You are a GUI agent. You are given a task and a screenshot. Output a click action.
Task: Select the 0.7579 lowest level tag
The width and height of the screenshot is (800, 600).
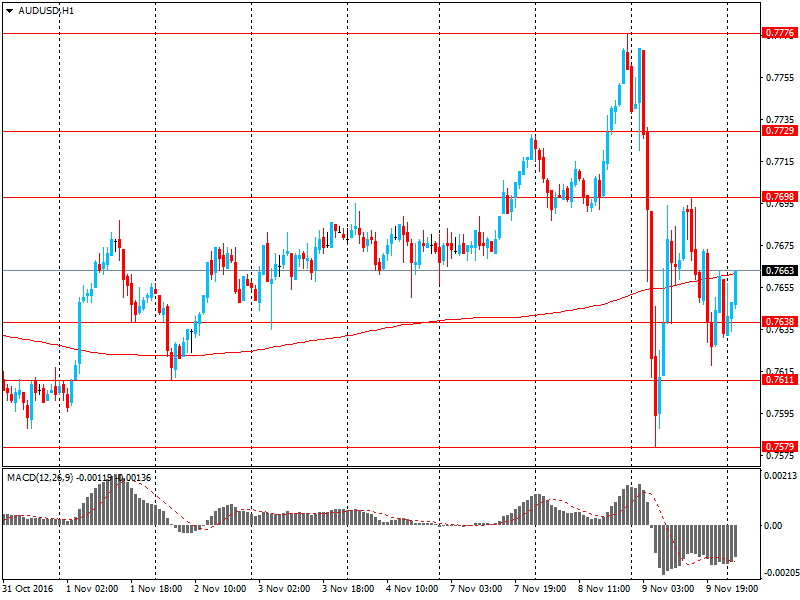tap(779, 446)
